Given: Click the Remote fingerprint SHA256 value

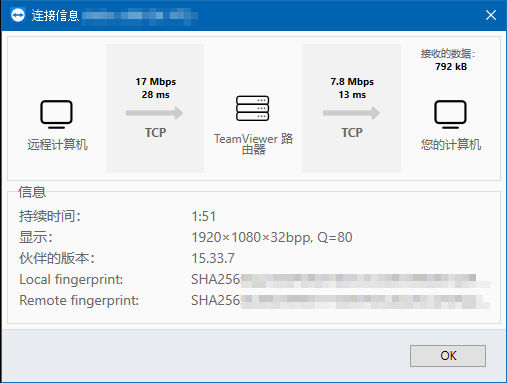Looking at the screenshot, I should [340, 300].
